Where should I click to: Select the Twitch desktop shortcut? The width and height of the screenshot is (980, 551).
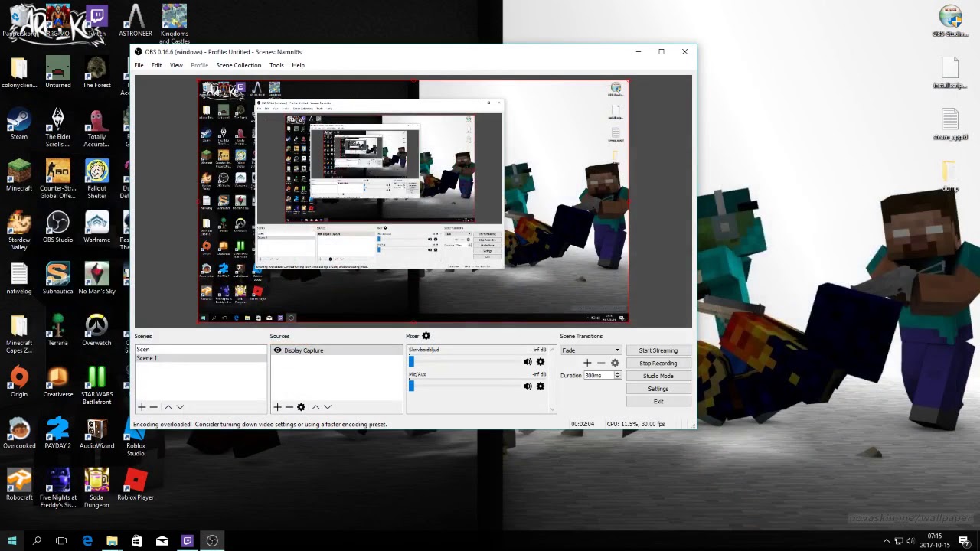coord(96,22)
